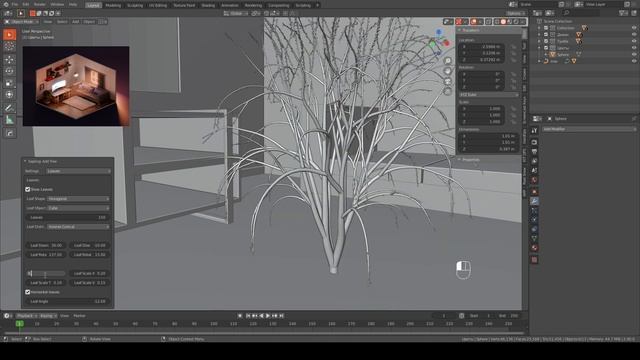The width and height of the screenshot is (640, 360).
Task: Open the Object properties tab icon
Action: (534, 191)
